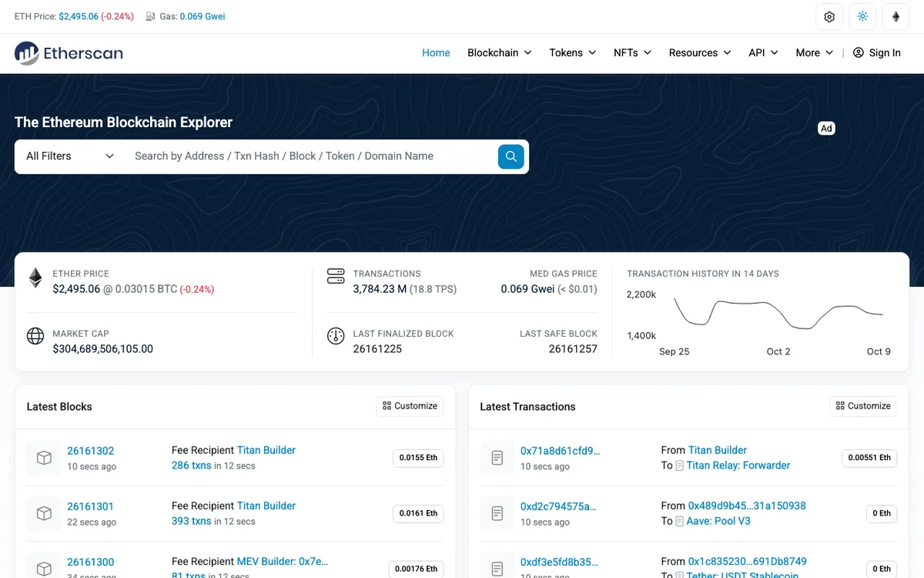Expand the Tokens navigation menu
This screenshot has width=924, height=578.
click(x=573, y=53)
